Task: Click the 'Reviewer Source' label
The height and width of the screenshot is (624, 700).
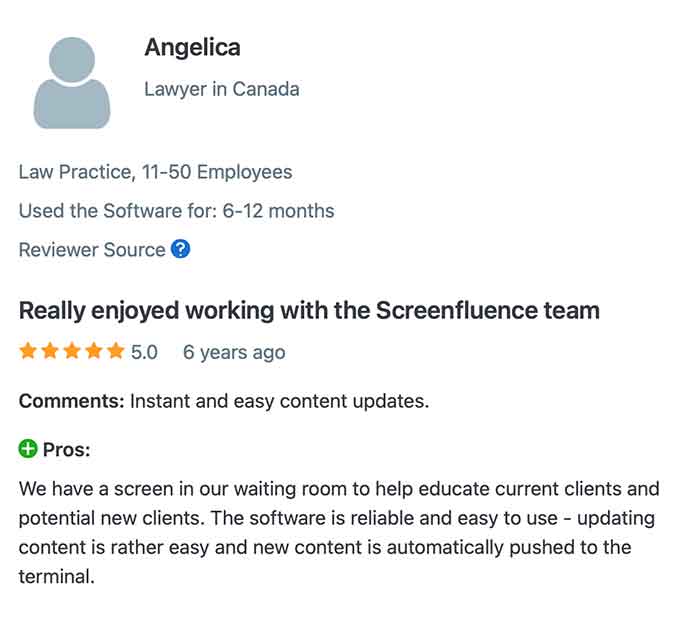Action: (x=92, y=250)
